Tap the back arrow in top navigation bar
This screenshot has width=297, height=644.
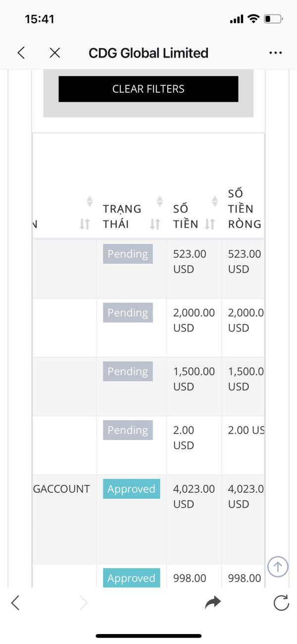(x=21, y=53)
